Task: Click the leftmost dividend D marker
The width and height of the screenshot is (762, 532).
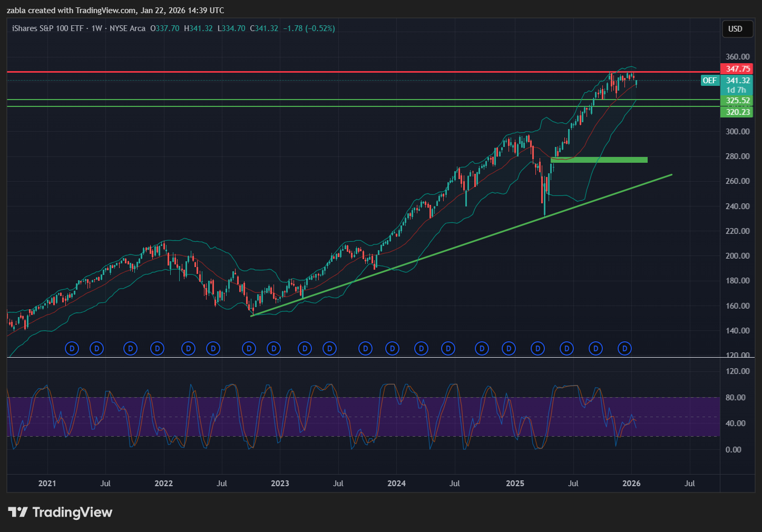Action: [72, 348]
